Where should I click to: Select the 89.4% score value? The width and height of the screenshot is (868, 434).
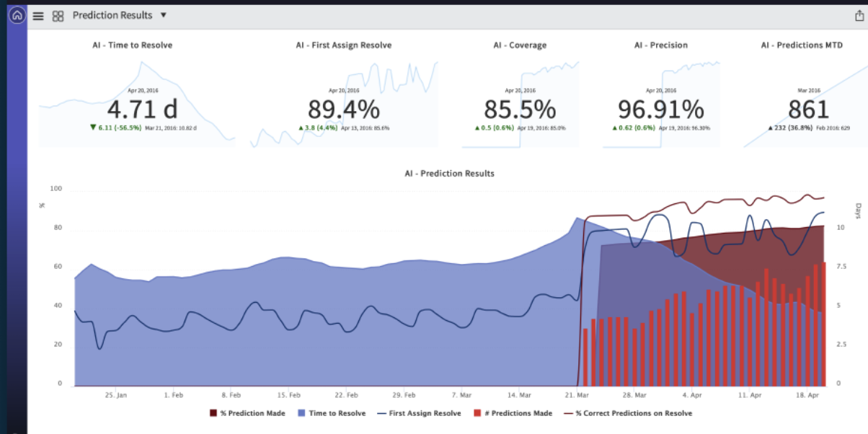(344, 109)
